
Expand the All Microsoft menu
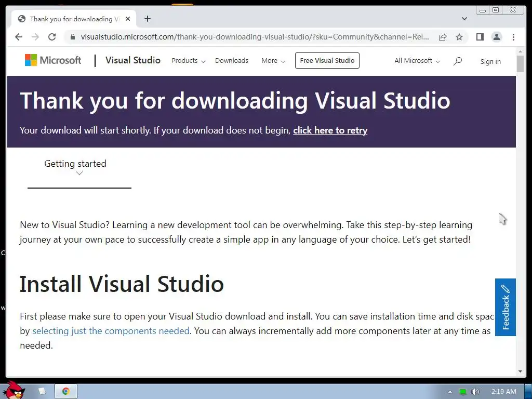click(x=417, y=61)
